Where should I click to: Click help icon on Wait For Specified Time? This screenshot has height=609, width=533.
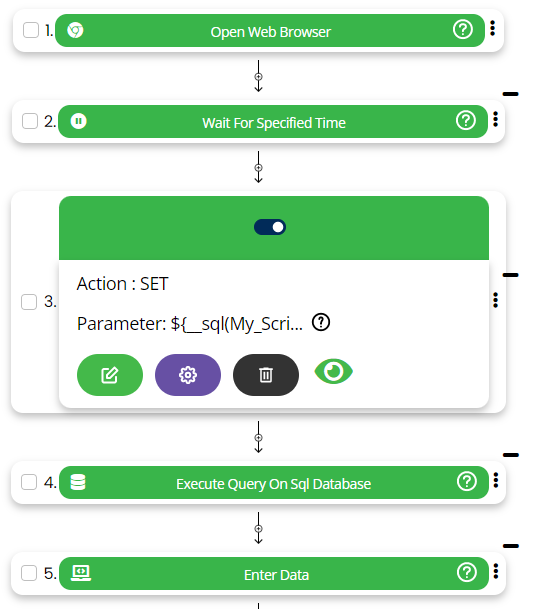[466, 120]
